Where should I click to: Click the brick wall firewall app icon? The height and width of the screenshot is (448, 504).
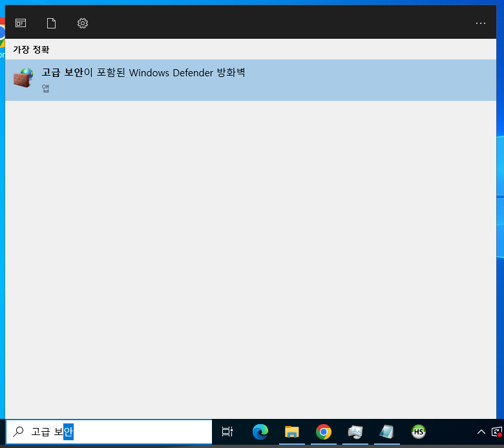23,78
